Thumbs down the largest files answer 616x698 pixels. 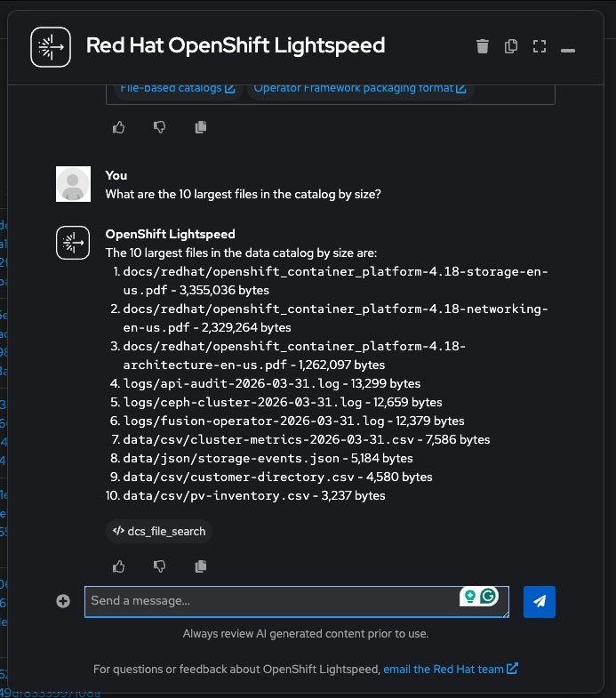160,566
